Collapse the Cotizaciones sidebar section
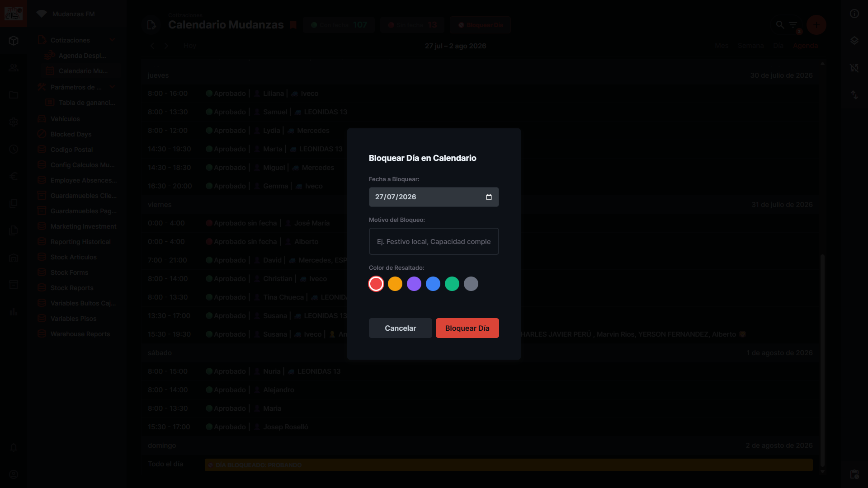This screenshot has height=488, width=868. tap(112, 40)
